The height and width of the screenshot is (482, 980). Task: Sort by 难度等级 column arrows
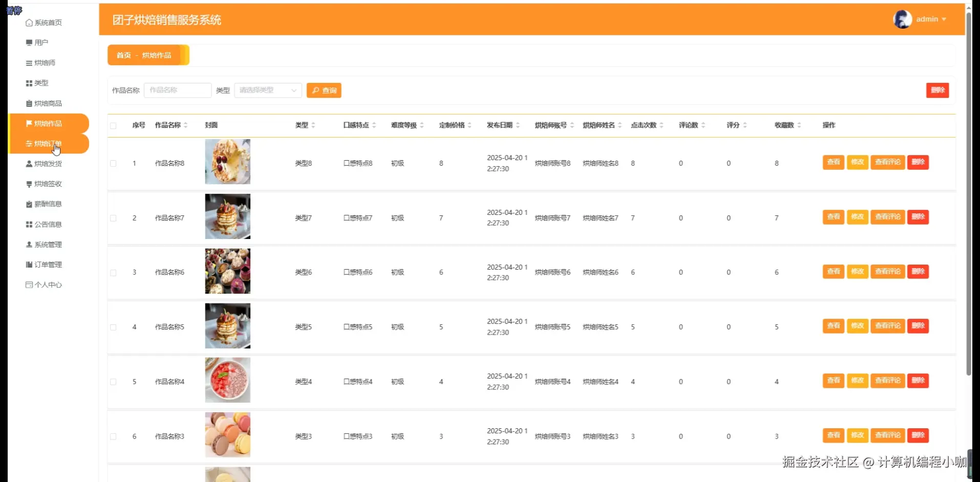(422, 125)
